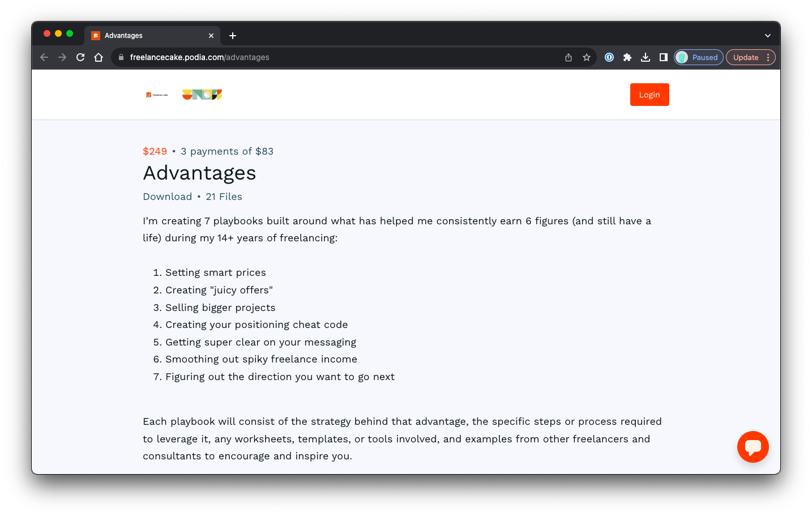Toggle the browser side panel icon
The width and height of the screenshot is (812, 516).
pyautogui.click(x=663, y=57)
